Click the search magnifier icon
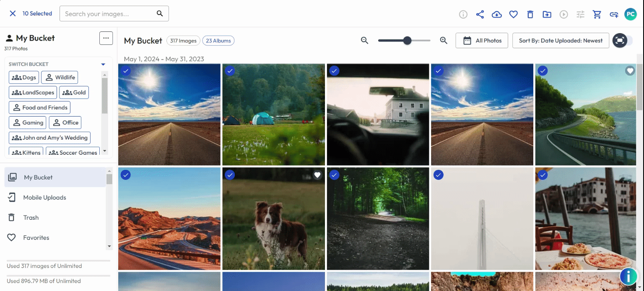Screen dimensions: 644x291 (x=160, y=13)
